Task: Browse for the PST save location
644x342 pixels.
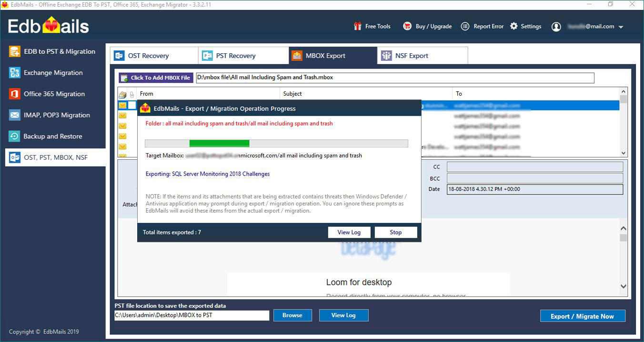Action: click(292, 315)
